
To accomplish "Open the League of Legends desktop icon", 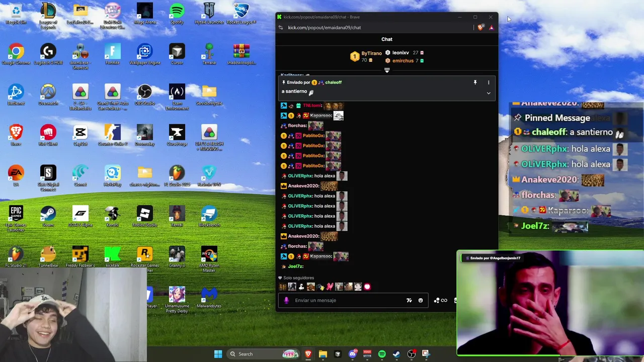I will pyautogui.click(x=48, y=16).
